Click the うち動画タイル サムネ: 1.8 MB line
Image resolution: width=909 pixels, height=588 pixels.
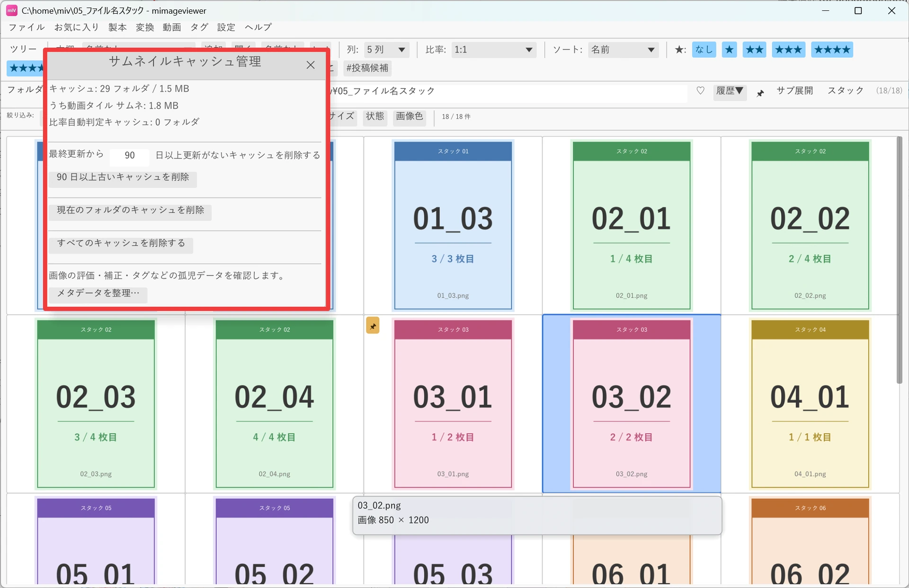pos(114,105)
